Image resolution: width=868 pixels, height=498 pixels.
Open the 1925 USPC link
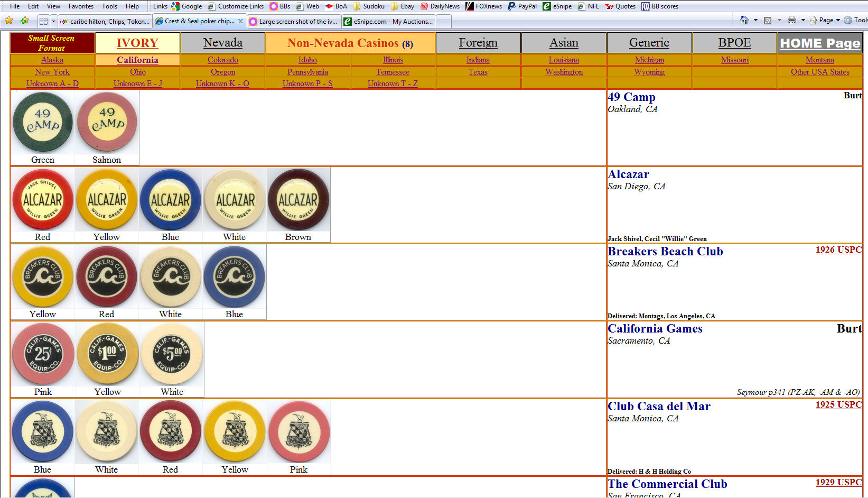pos(838,404)
